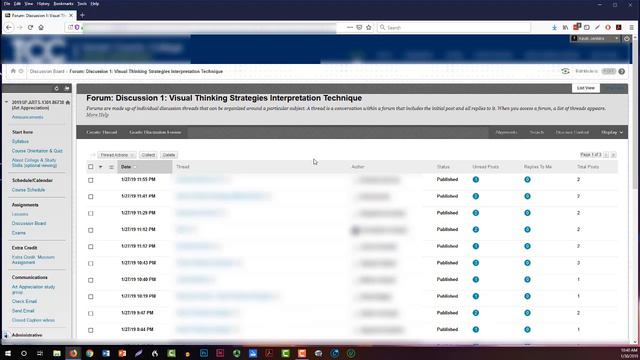Open Chrome from the taskbar
Viewport: 640px width, 360px height.
click(89, 353)
